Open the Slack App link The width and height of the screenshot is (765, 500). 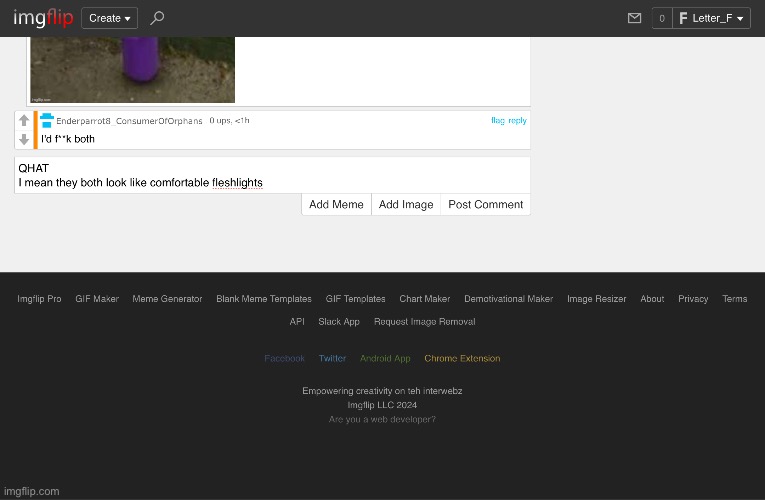click(x=339, y=321)
